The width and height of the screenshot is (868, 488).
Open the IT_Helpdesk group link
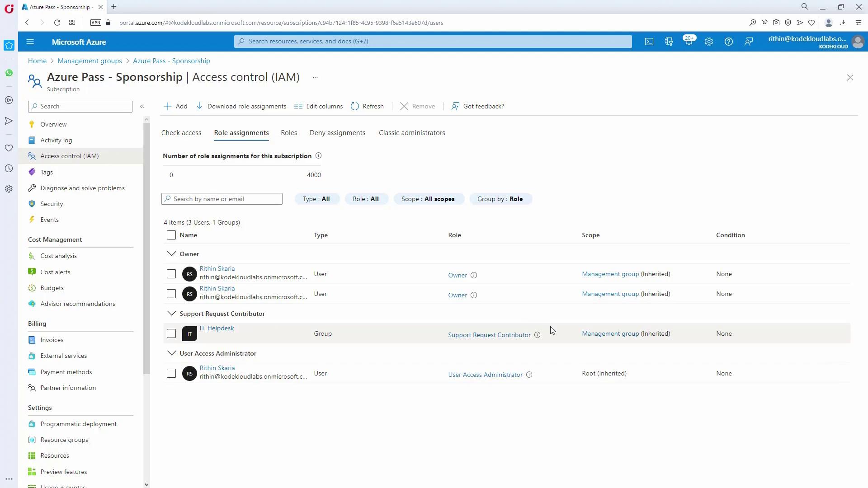[217, 328]
